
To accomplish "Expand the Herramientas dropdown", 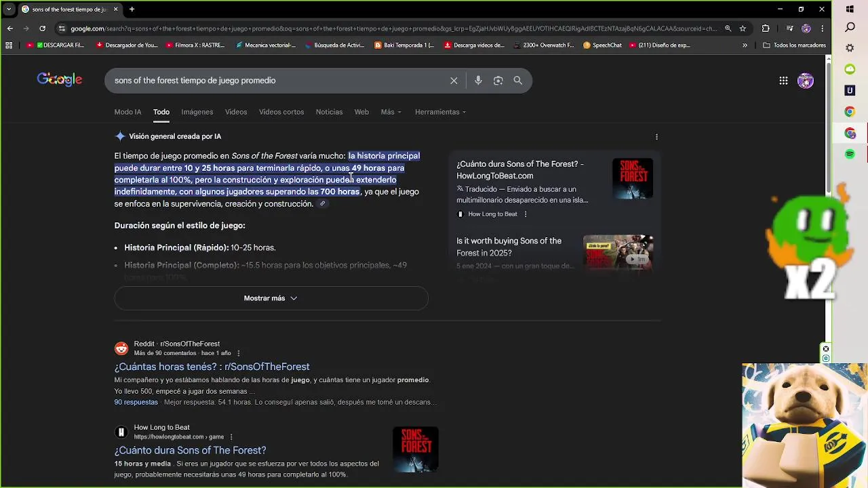I will click(x=440, y=112).
